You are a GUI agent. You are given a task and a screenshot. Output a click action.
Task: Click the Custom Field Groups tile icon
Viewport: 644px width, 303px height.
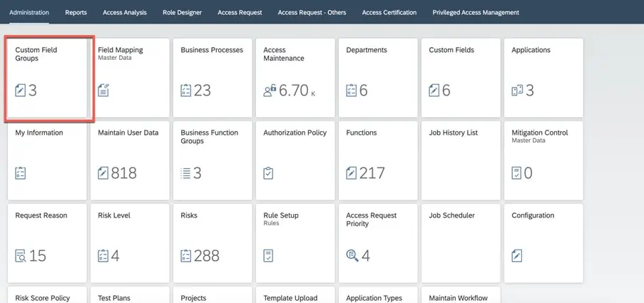(x=21, y=91)
